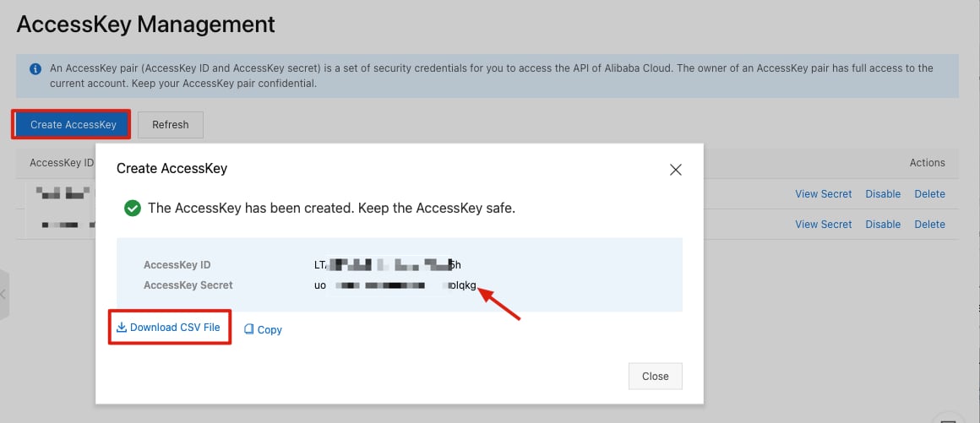Expand the collapsed left sidebar arrow

coord(3,295)
